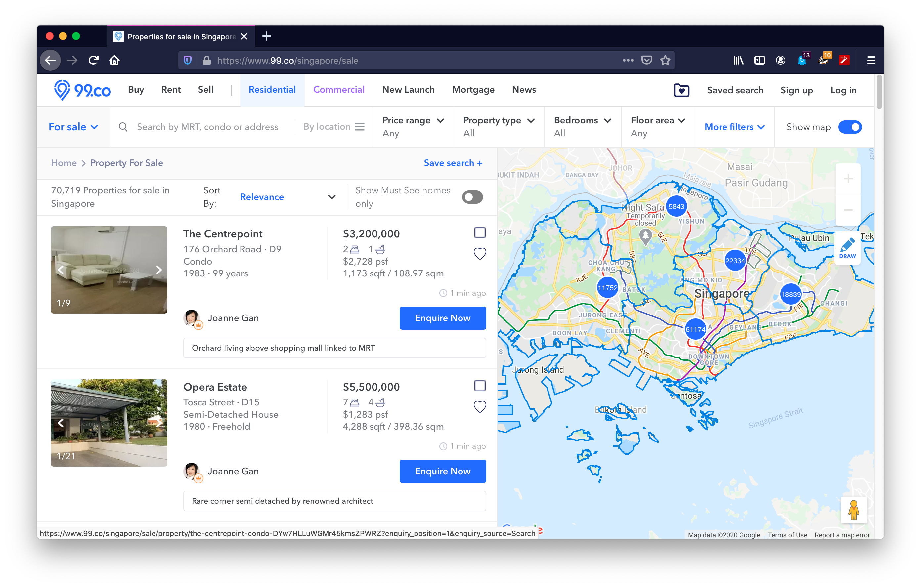Open the Property type filter dropdown
Image resolution: width=921 pixels, height=588 pixels.
498,127
